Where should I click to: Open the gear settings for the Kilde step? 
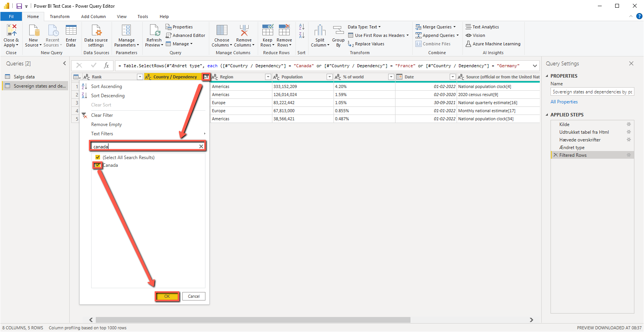coord(629,124)
